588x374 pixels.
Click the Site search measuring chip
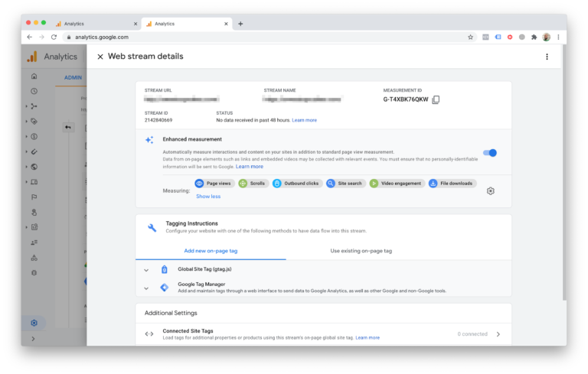[x=346, y=184]
